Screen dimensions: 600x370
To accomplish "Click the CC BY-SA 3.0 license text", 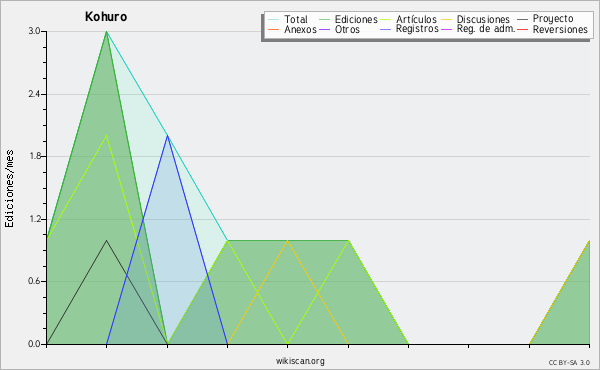I will (x=569, y=363).
